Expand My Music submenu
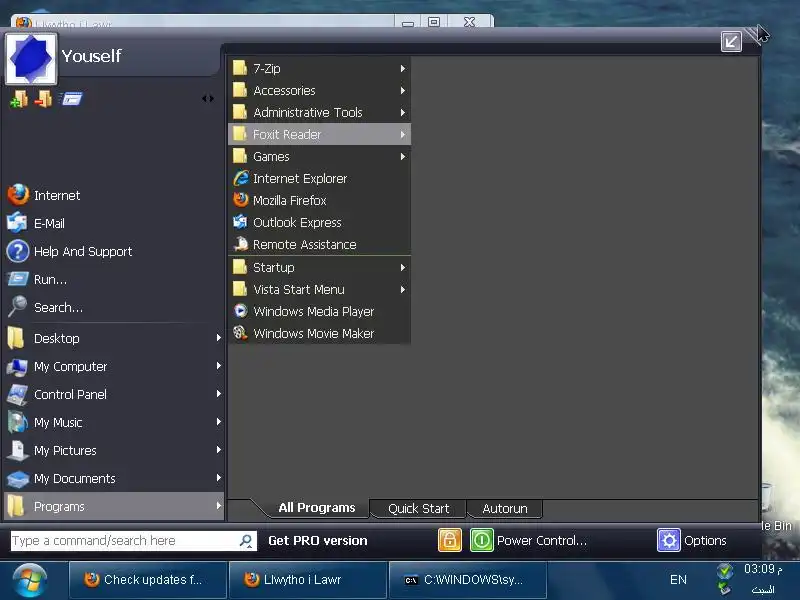This screenshot has height=600, width=800. 113,422
